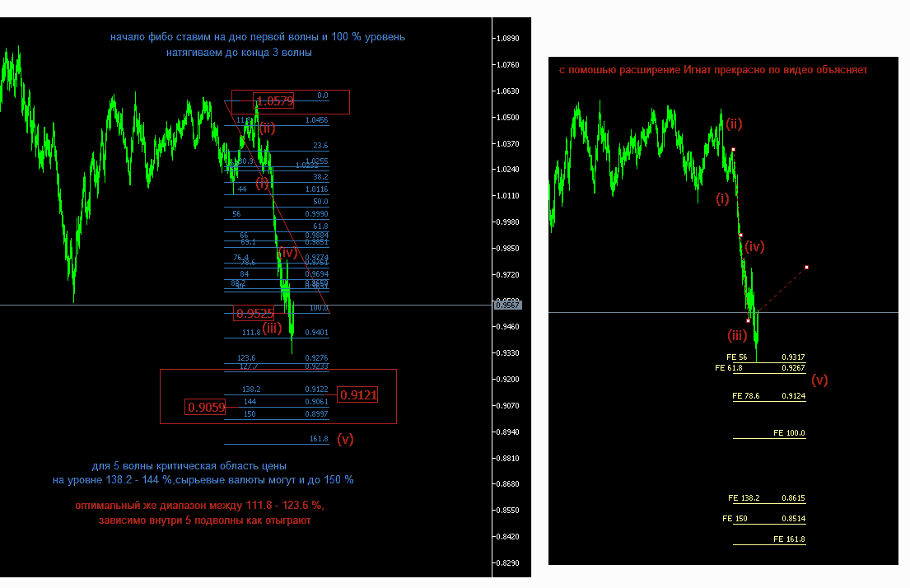Click the 0.9990 Fibonacci price value
910x588 pixels.
317,214
